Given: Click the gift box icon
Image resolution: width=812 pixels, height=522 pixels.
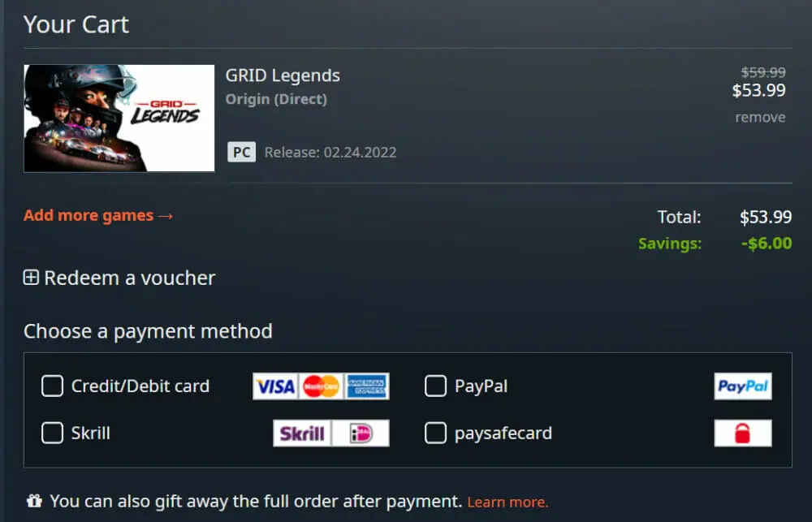Looking at the screenshot, I should 34,501.
